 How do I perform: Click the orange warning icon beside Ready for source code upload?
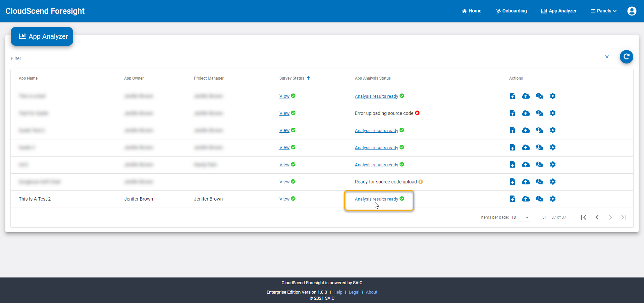pyautogui.click(x=421, y=182)
